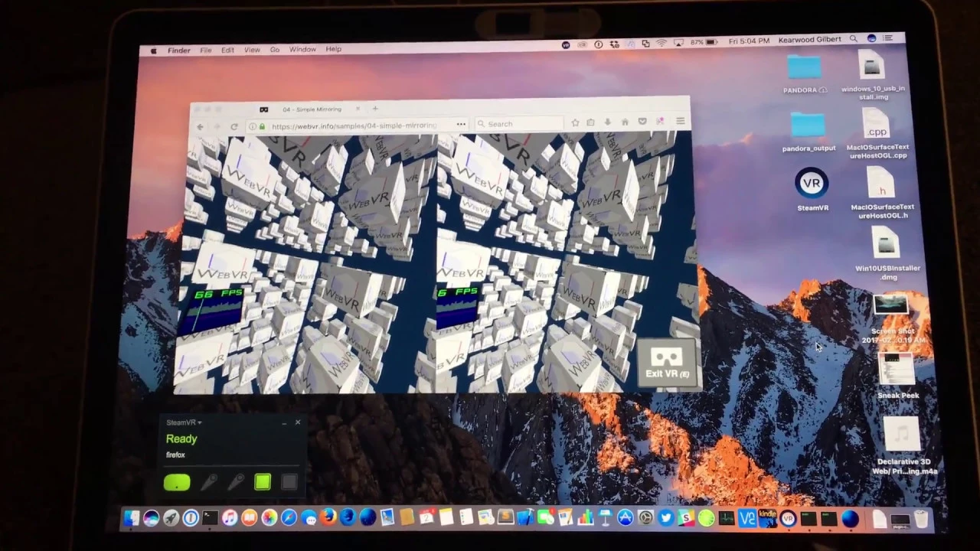Go to Firefox home page icon
The height and width of the screenshot is (551, 980).
pos(625,122)
